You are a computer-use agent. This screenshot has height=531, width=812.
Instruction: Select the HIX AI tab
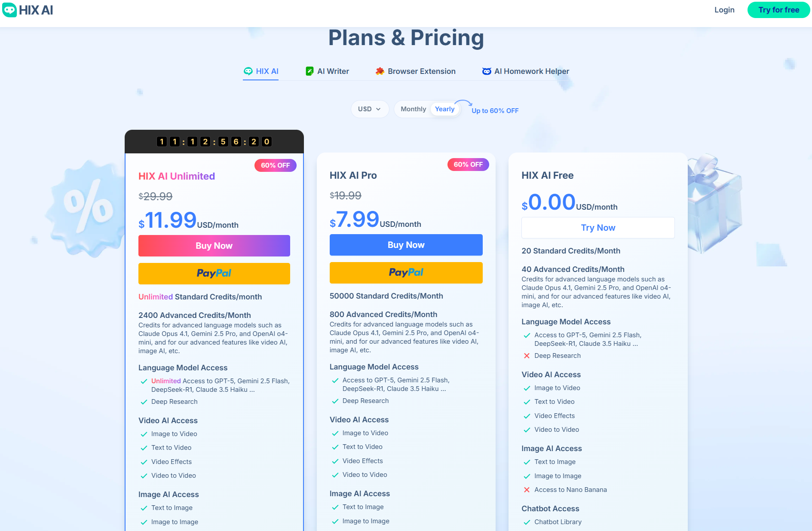click(260, 71)
